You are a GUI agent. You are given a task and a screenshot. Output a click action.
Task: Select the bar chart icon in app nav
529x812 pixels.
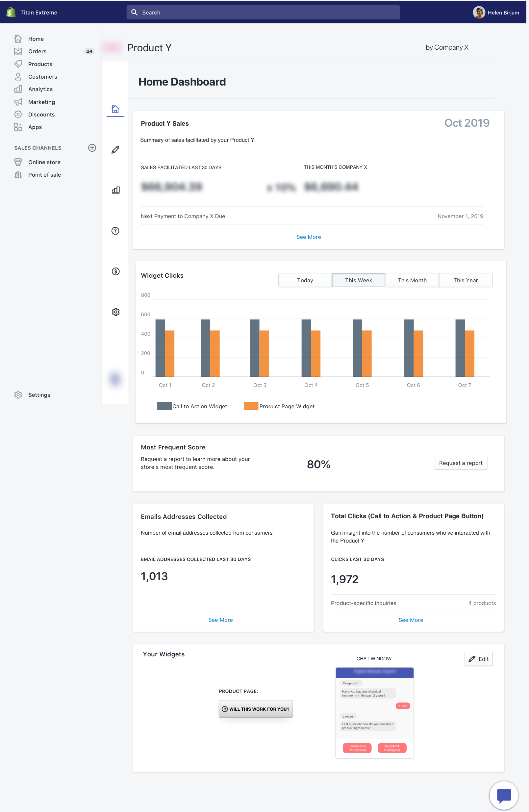point(115,190)
